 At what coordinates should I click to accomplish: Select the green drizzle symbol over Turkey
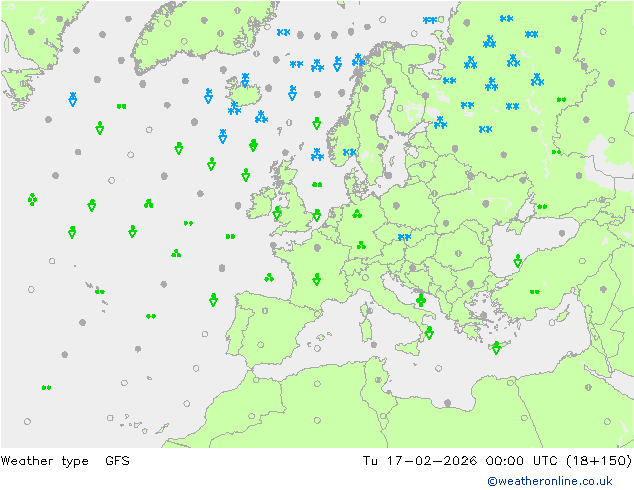(535, 291)
